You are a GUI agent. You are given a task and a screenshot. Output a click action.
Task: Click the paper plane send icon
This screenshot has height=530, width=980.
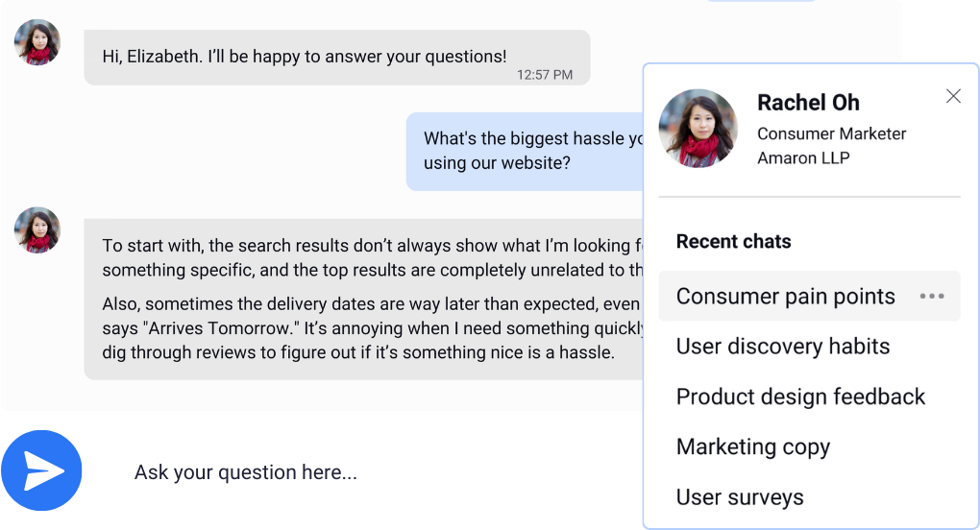tap(45, 470)
